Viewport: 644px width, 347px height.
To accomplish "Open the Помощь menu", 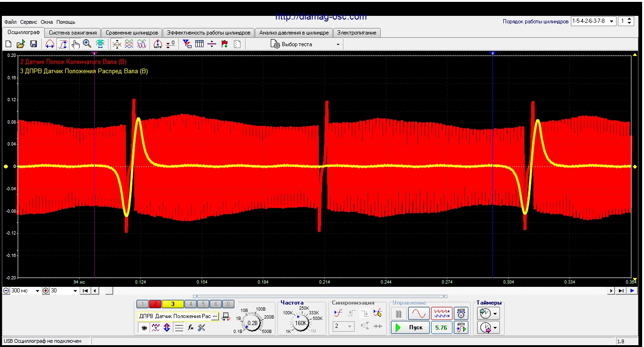I will coord(66,22).
